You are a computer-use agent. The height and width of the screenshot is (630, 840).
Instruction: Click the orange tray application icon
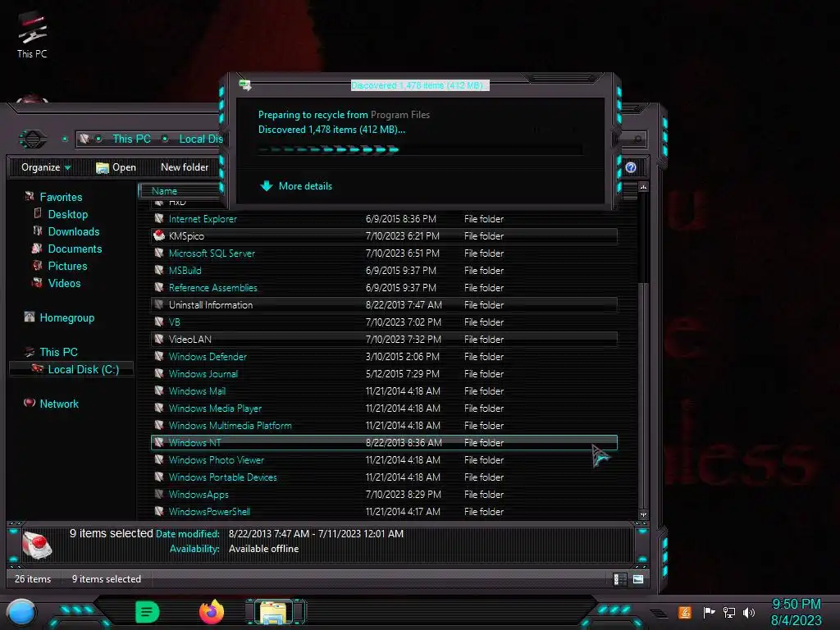click(685, 612)
